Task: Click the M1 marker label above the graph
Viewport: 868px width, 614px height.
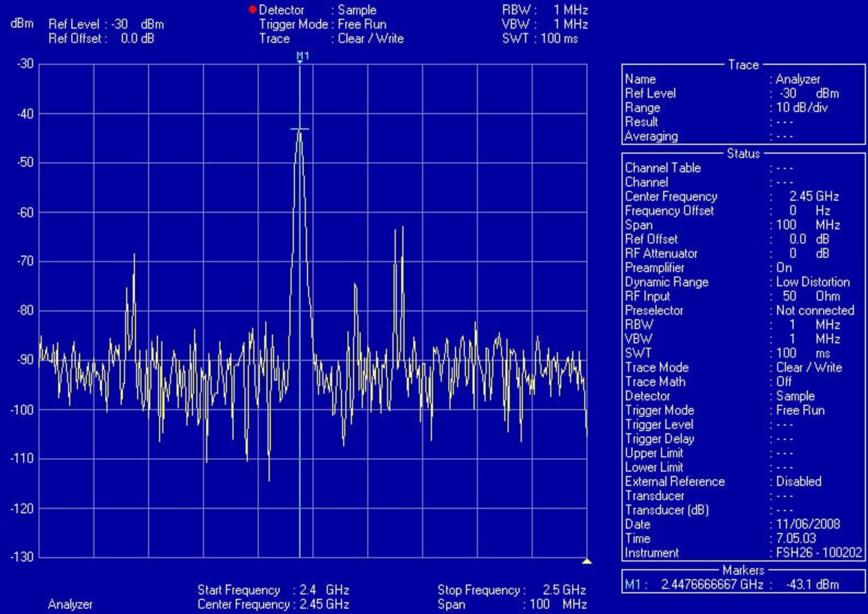Action: tap(303, 56)
